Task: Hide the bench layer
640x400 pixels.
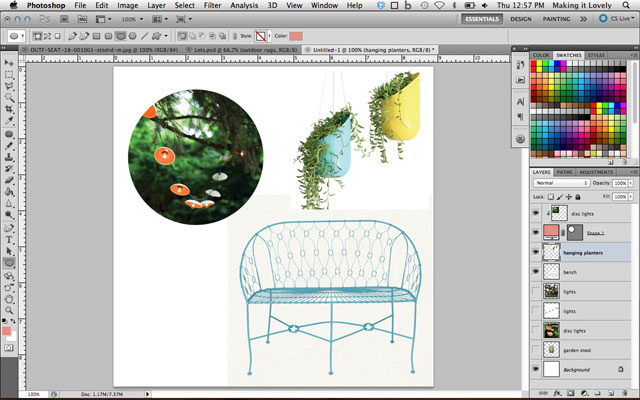Action: click(537, 272)
